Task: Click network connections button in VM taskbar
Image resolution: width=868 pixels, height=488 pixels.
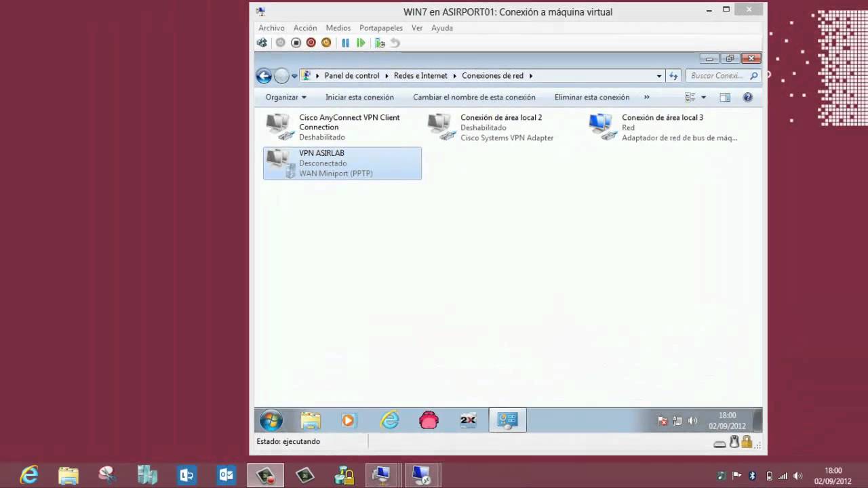Action: [x=507, y=420]
